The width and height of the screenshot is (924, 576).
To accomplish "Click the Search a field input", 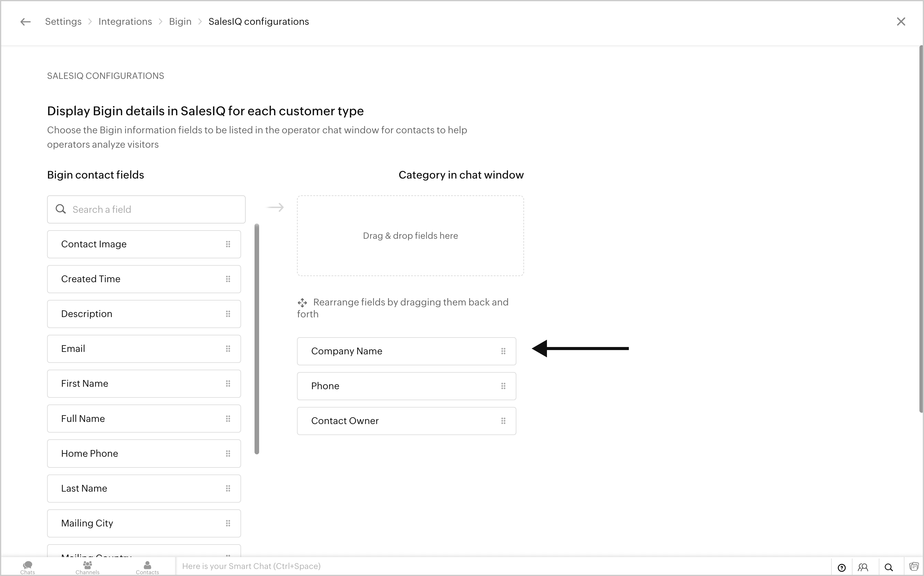I will point(146,209).
